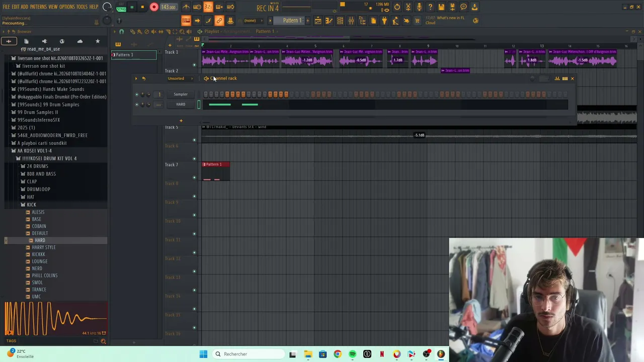The width and height of the screenshot is (644, 362).
Task: Click the record button in transport
Action: tap(154, 7)
